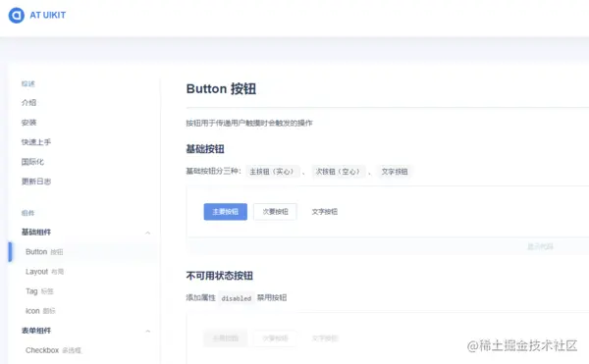This screenshot has width=589, height=364.
Task: Open the Checkbox 多选框 component page
Action: pyautogui.click(x=53, y=350)
